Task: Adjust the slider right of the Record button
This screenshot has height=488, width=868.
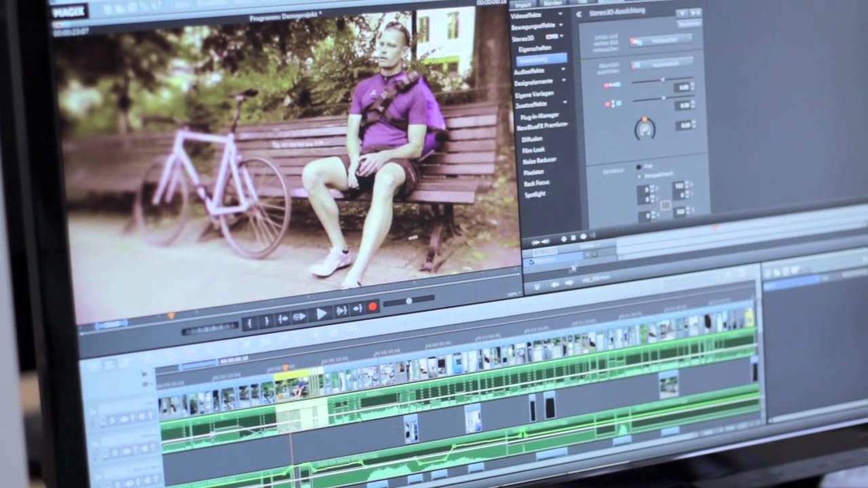Action: click(409, 300)
